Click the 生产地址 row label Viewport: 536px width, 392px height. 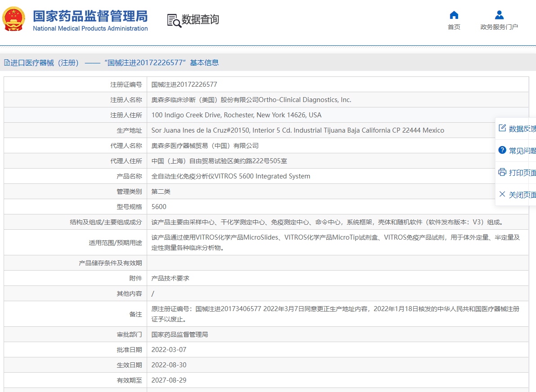[x=129, y=130]
